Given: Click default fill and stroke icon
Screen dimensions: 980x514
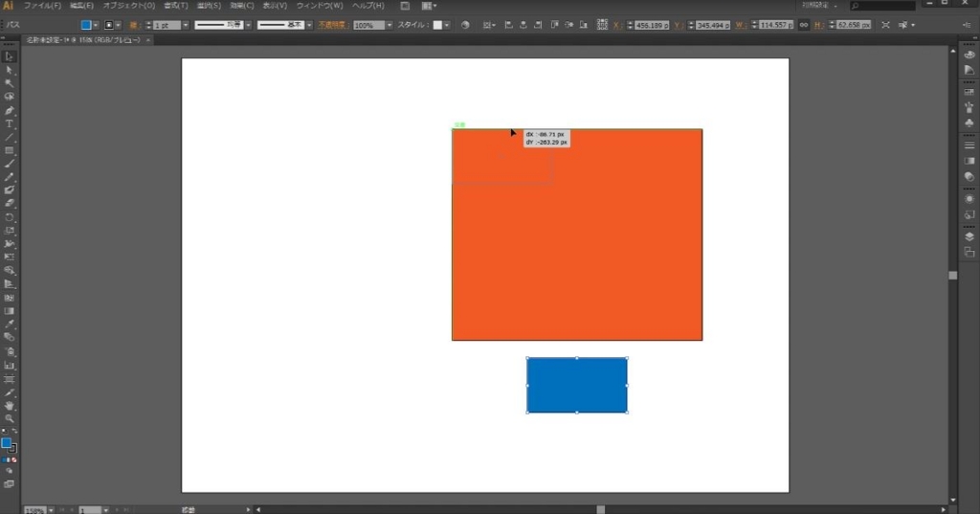Looking at the screenshot, I should [x=4, y=432].
